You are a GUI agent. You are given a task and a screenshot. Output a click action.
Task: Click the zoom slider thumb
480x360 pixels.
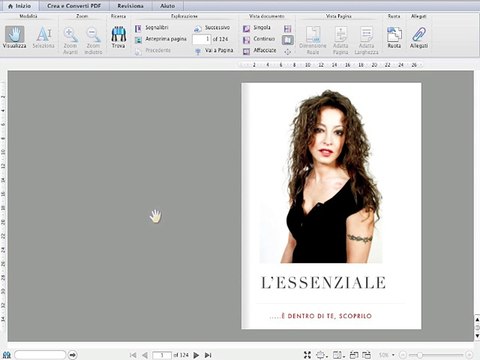tap(420, 355)
